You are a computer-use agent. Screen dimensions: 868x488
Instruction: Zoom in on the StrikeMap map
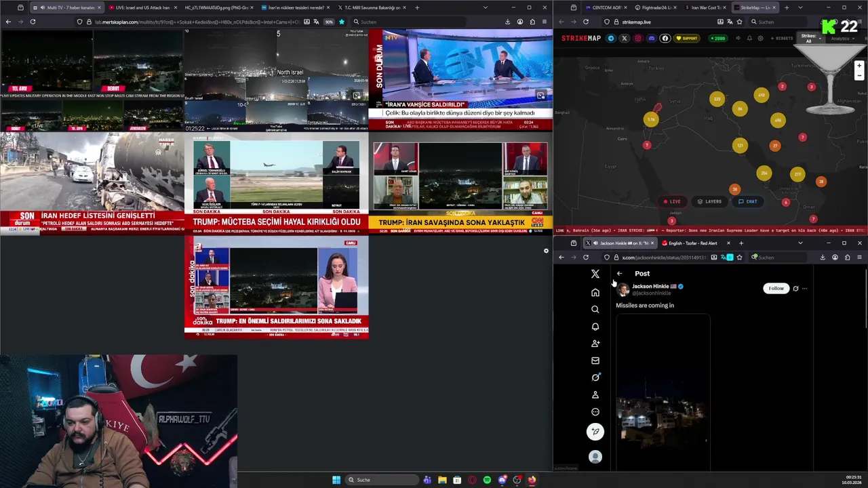pyautogui.click(x=859, y=66)
